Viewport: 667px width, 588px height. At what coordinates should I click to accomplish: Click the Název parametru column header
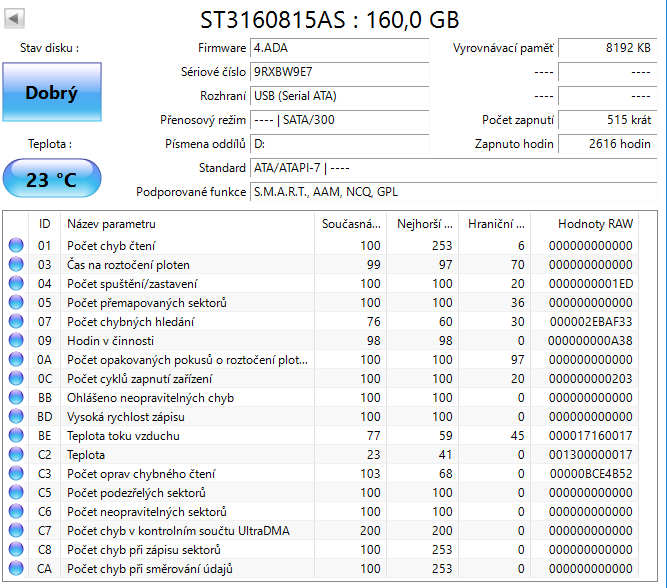pos(188,224)
